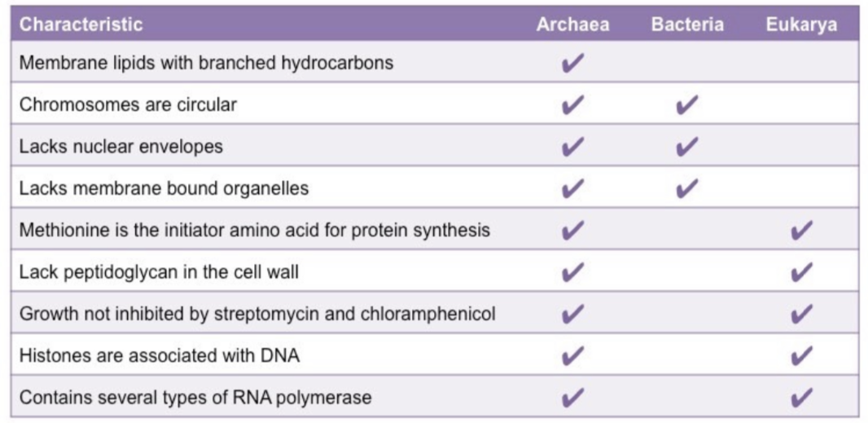868x423 pixels.
Task: Click Archaea checkmark in streptomycin growth row
Action: pyautogui.click(x=573, y=314)
